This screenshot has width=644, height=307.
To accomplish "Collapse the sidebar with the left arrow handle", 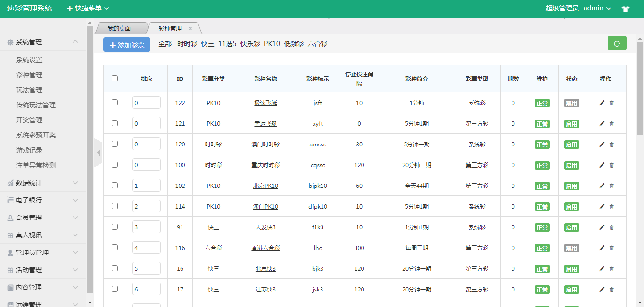I will pos(98,153).
